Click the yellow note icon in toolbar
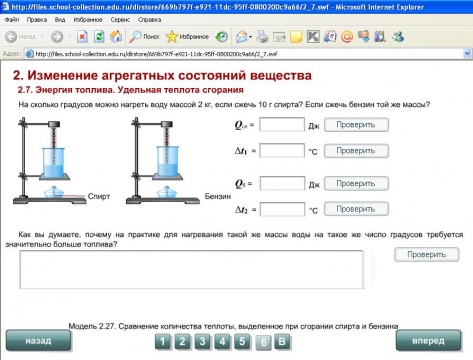 (x=296, y=36)
